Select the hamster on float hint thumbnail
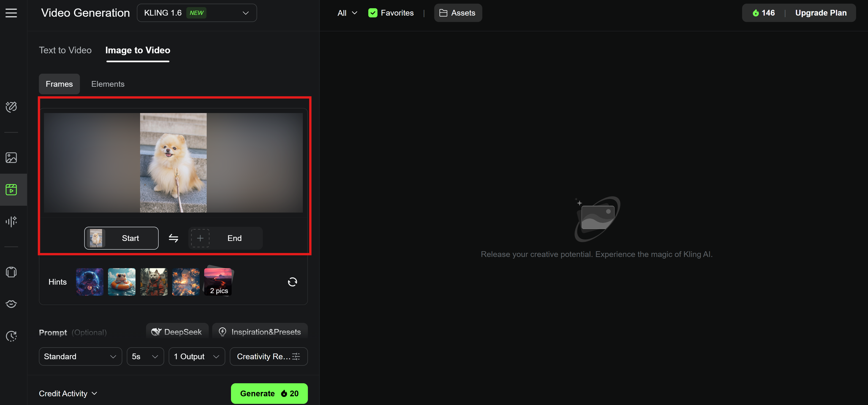 (122, 282)
